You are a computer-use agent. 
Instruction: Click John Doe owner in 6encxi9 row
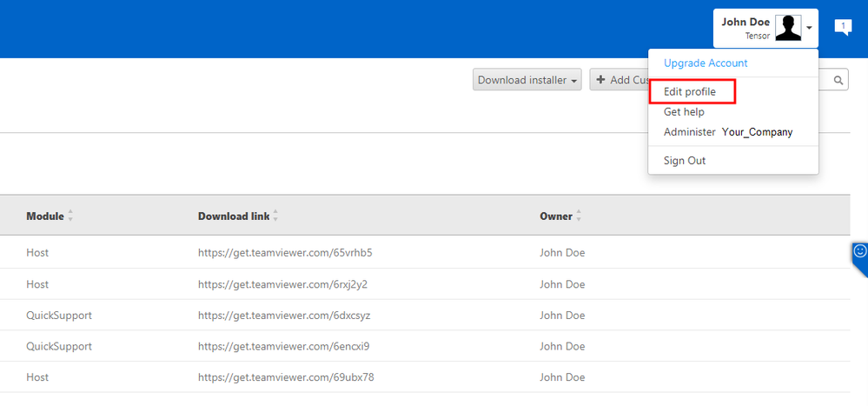point(562,346)
